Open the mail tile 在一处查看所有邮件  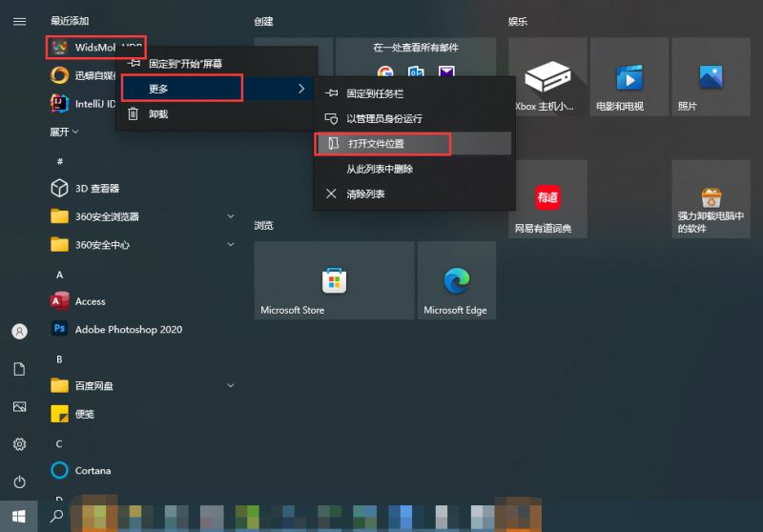(416, 57)
